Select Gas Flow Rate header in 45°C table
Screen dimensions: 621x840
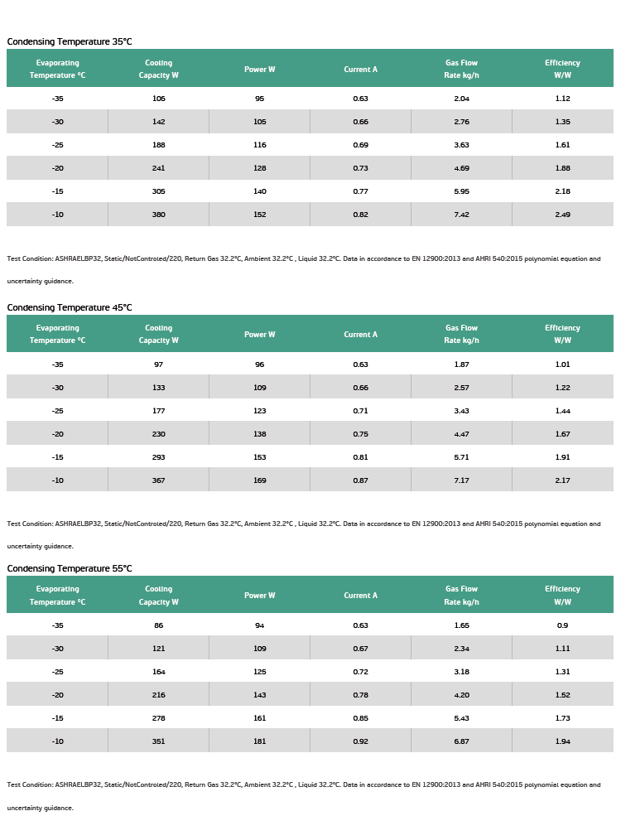pyautogui.click(x=461, y=335)
